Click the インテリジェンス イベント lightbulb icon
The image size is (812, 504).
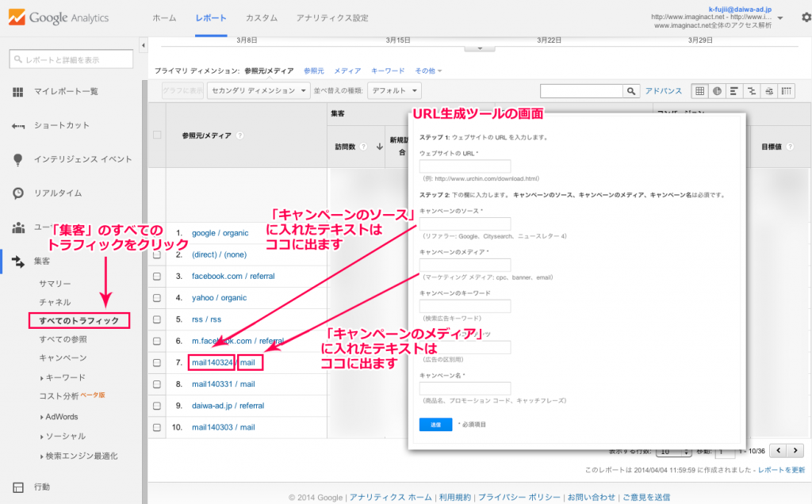click(18, 160)
